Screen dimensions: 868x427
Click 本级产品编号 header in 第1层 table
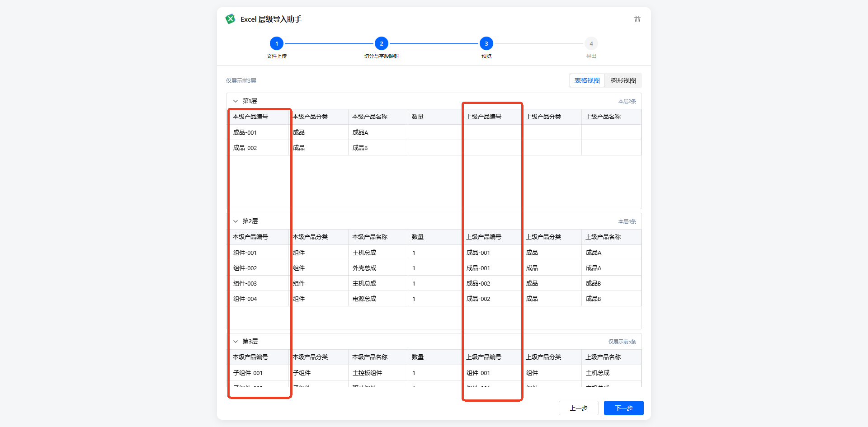click(x=250, y=117)
